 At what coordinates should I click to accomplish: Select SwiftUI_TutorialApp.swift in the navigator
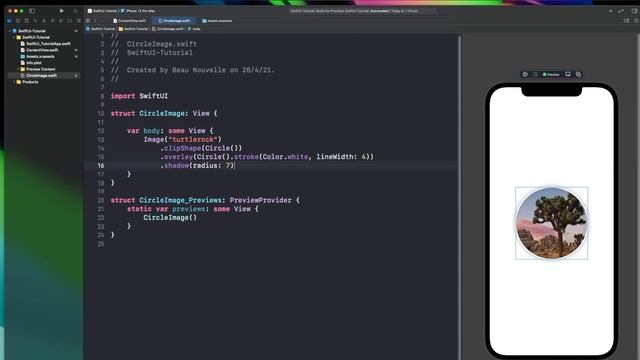46,43
